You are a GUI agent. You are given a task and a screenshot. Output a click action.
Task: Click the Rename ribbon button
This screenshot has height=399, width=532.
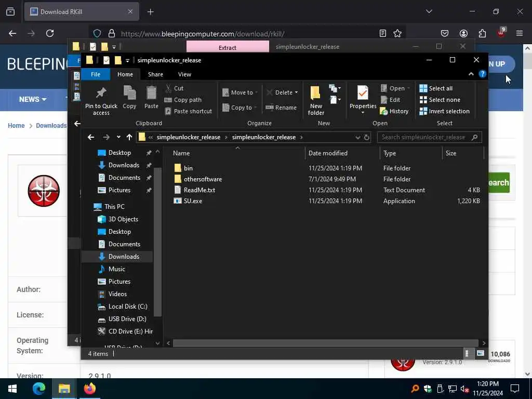(281, 108)
